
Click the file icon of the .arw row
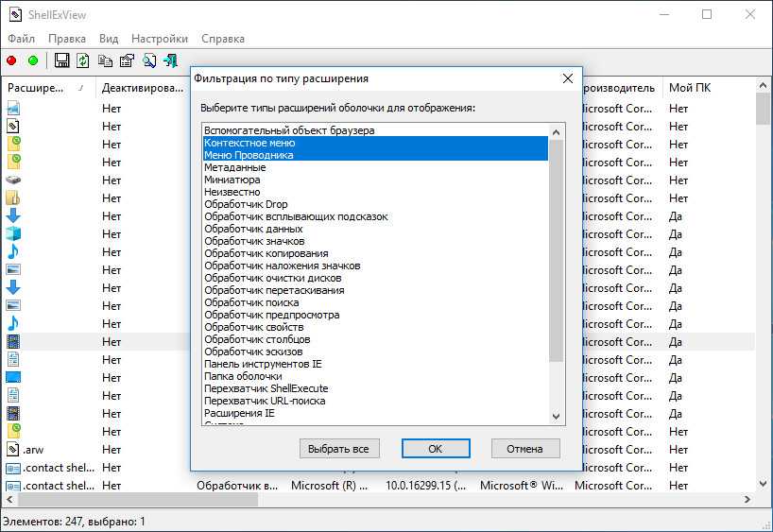click(x=13, y=449)
